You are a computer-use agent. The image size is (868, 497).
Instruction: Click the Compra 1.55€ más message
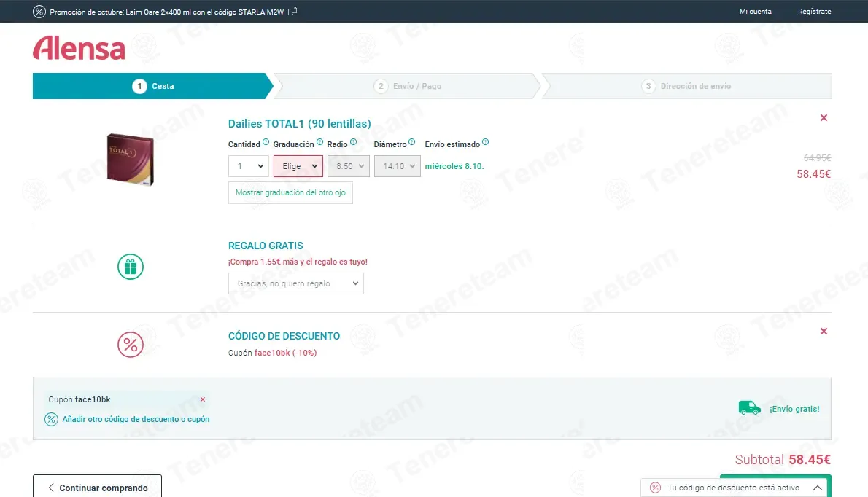298,262
